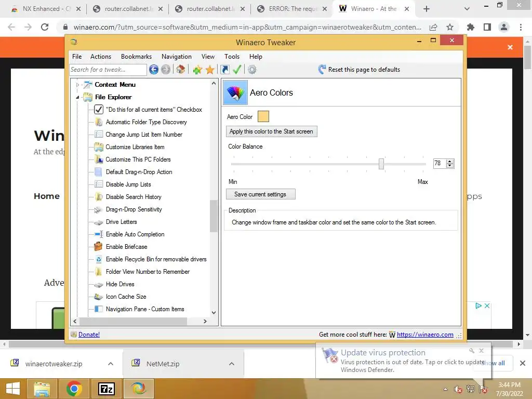Click the Donate! link
Viewport: 532px width, 399px height.
coord(89,335)
